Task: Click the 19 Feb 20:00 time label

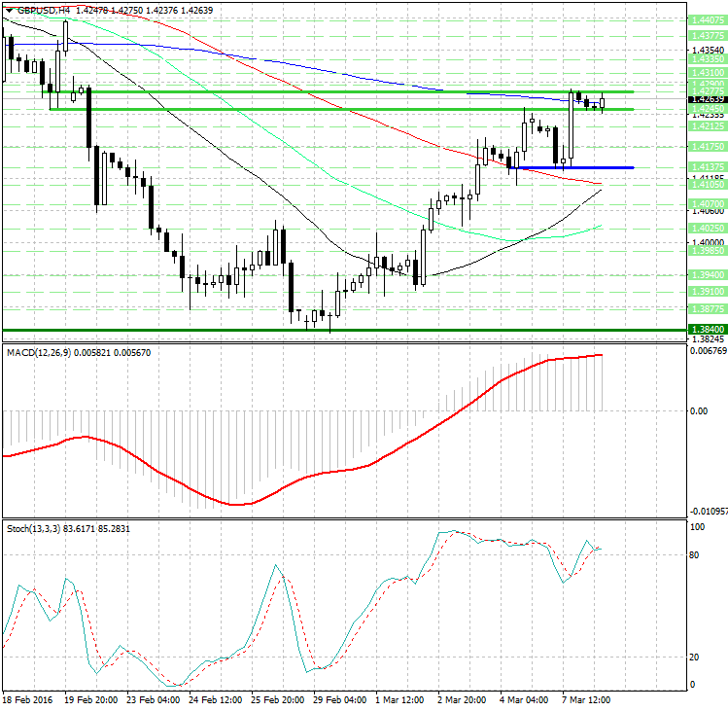Action: click(91, 700)
